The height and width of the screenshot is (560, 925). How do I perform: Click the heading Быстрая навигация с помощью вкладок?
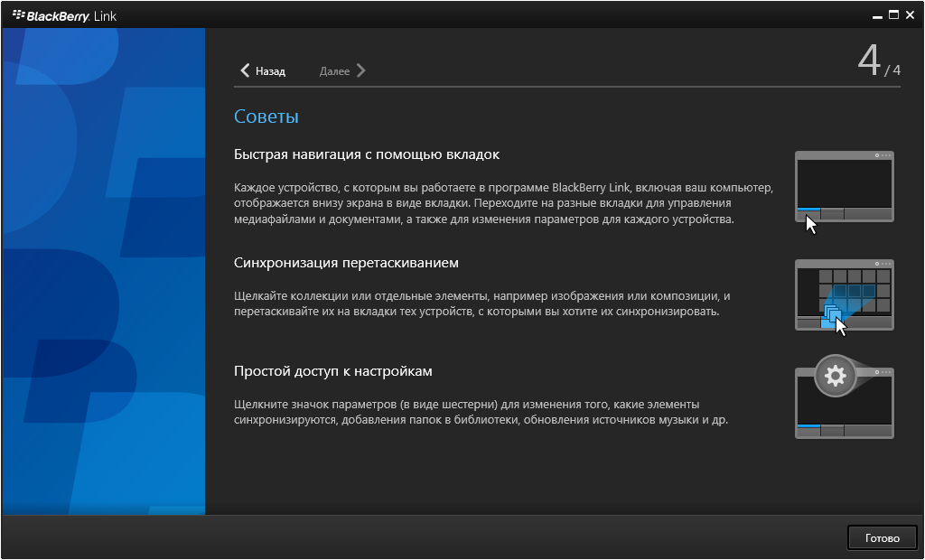[367, 154]
